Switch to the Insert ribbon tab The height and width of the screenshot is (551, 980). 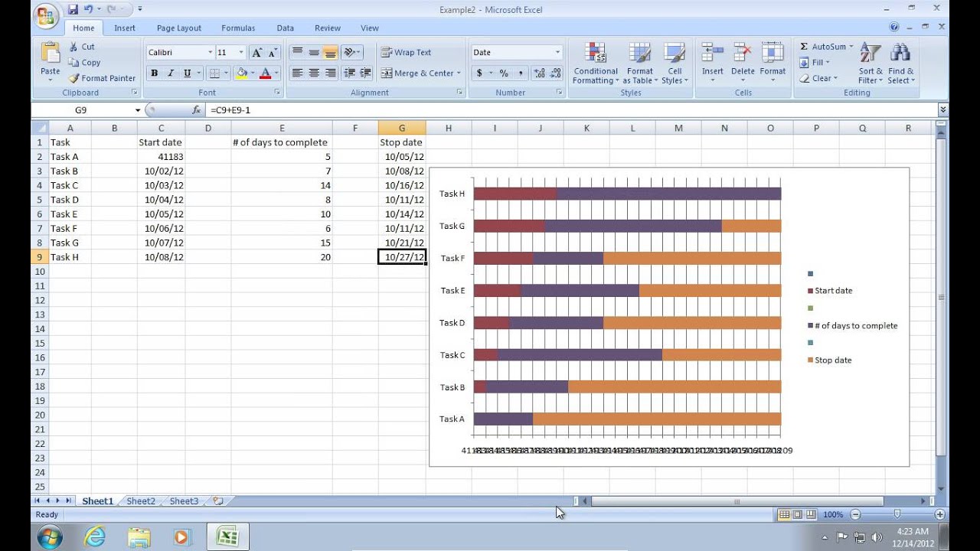[x=125, y=28]
